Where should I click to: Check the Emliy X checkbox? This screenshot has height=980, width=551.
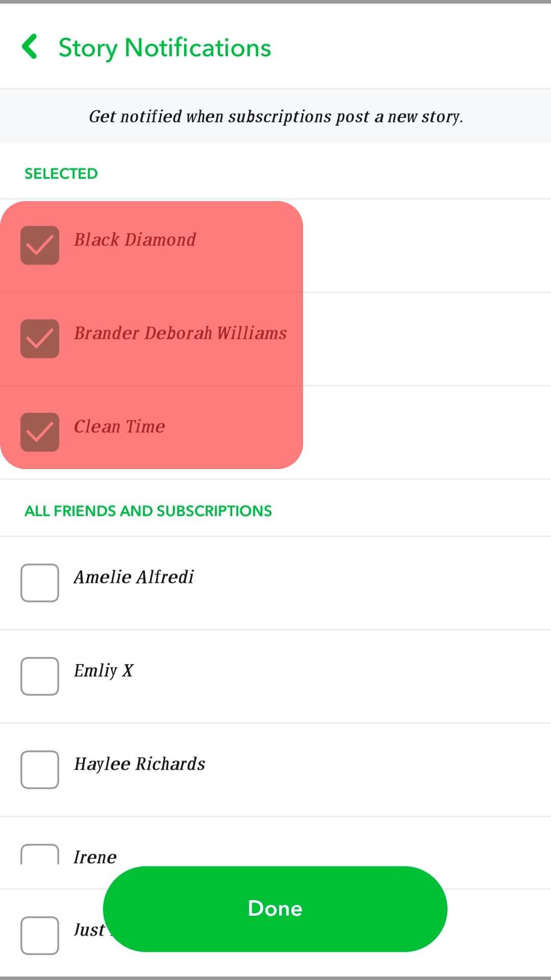click(x=40, y=676)
